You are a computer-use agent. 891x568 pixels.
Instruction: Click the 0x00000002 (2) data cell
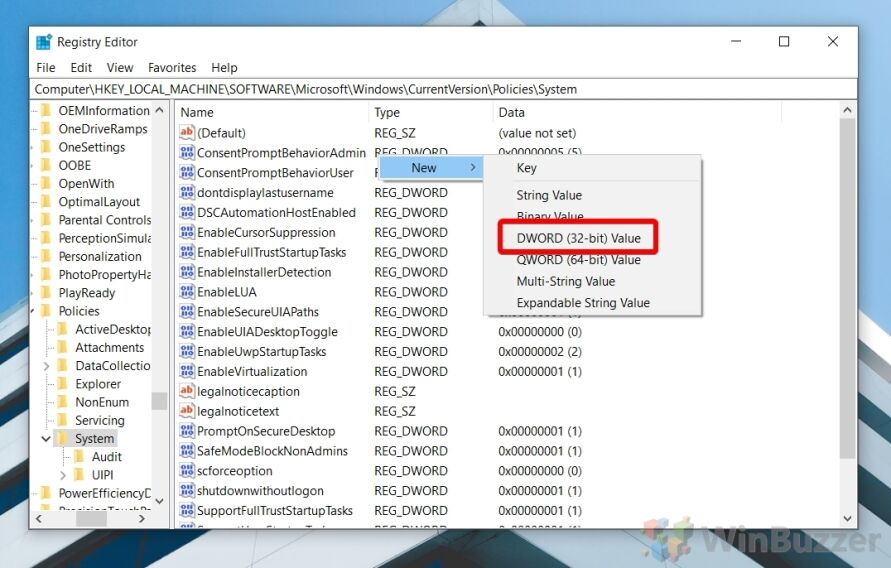click(x=540, y=352)
